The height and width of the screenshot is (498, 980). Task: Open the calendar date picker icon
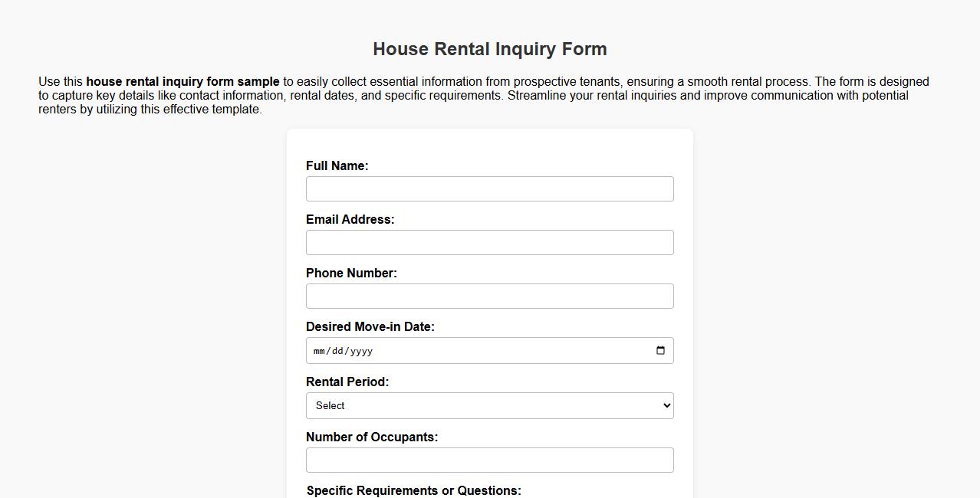660,350
